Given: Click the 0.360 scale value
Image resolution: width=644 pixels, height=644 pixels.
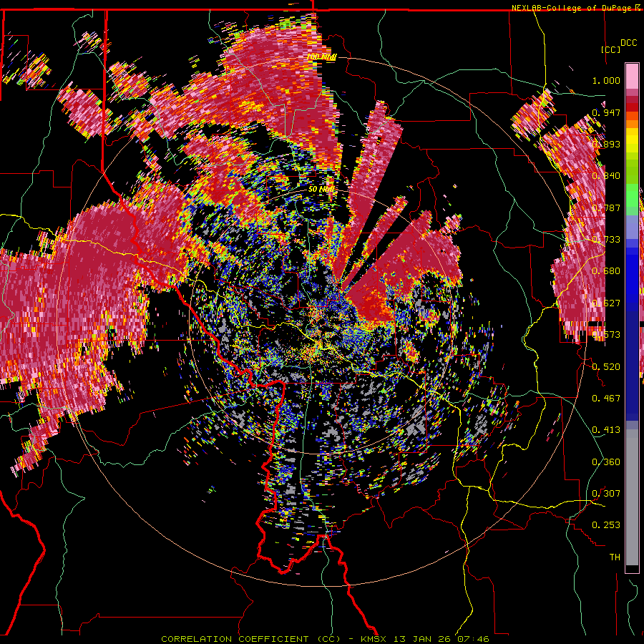Looking at the screenshot, I should point(606,462).
